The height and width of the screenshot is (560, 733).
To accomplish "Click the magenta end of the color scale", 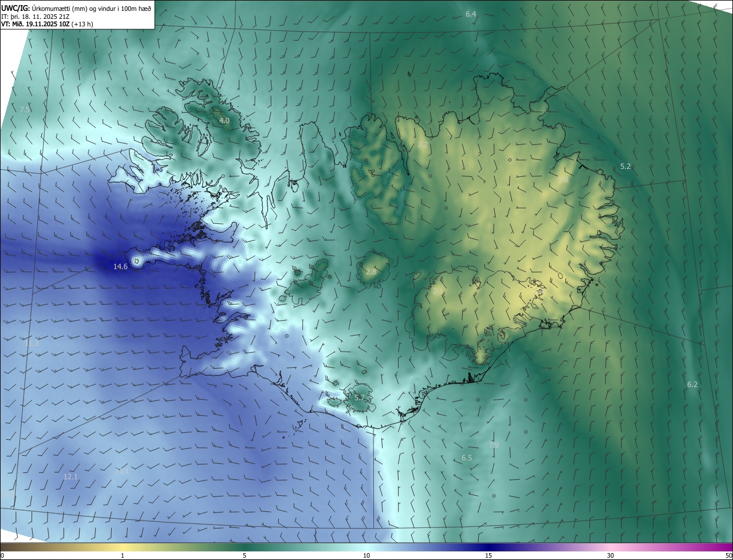I will pyautogui.click(x=724, y=547).
